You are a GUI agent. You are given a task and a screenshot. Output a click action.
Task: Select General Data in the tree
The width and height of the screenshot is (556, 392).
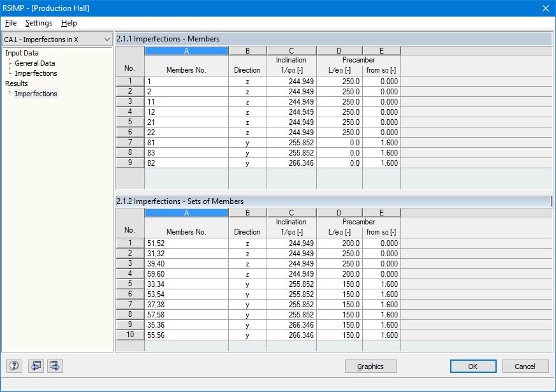(34, 63)
